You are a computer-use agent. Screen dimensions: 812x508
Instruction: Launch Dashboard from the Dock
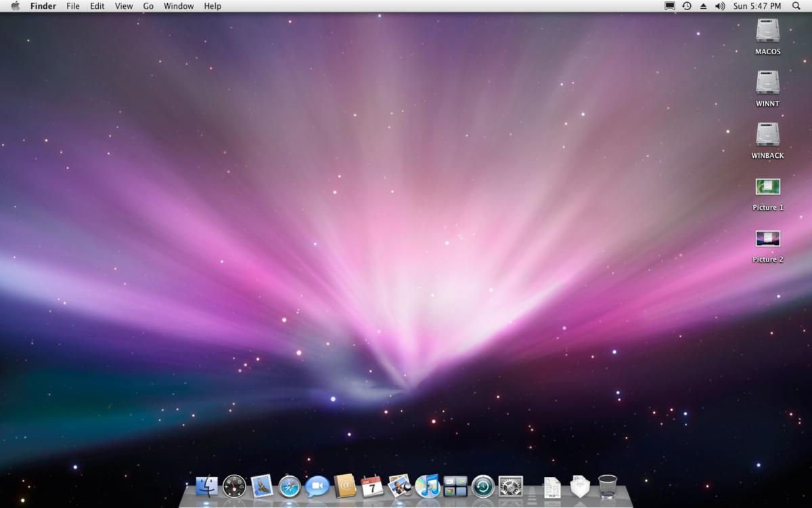click(234, 486)
